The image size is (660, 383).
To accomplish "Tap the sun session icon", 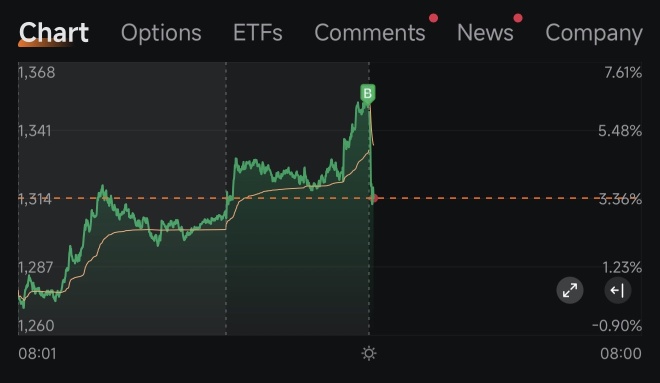I will 369,353.
